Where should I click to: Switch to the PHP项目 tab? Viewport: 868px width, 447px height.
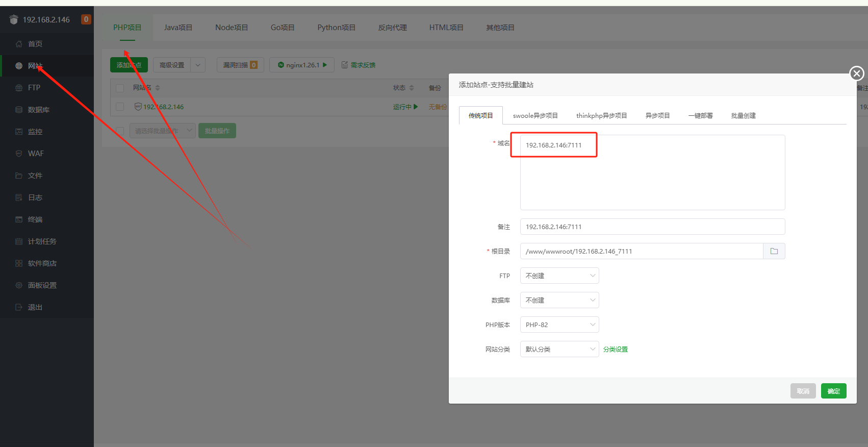[x=127, y=28]
